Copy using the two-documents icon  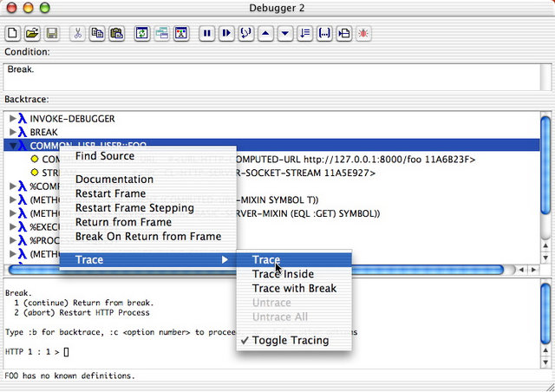tap(97, 34)
